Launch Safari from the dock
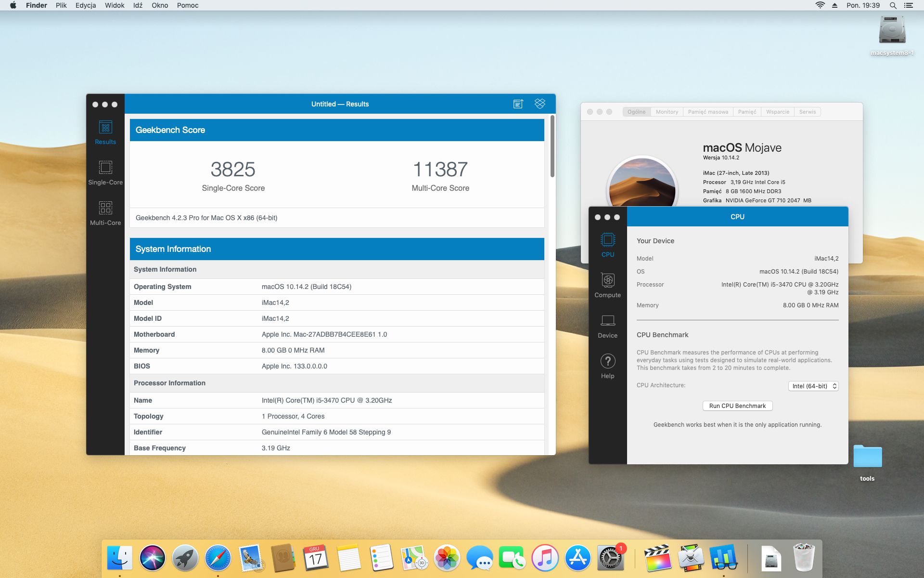The image size is (924, 578). [218, 558]
